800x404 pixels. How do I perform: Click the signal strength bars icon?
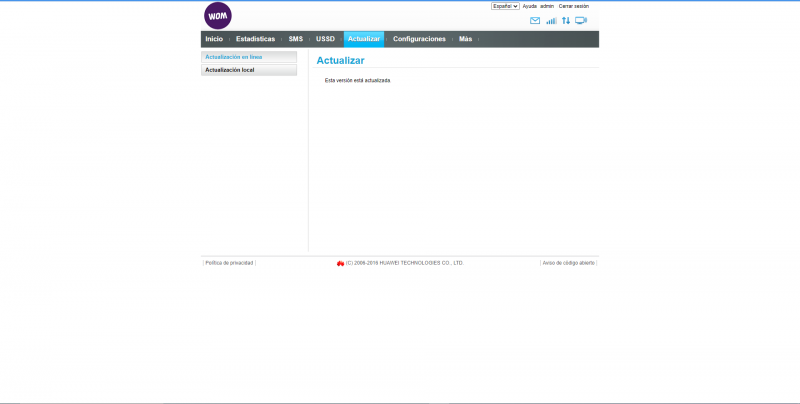[551, 20]
